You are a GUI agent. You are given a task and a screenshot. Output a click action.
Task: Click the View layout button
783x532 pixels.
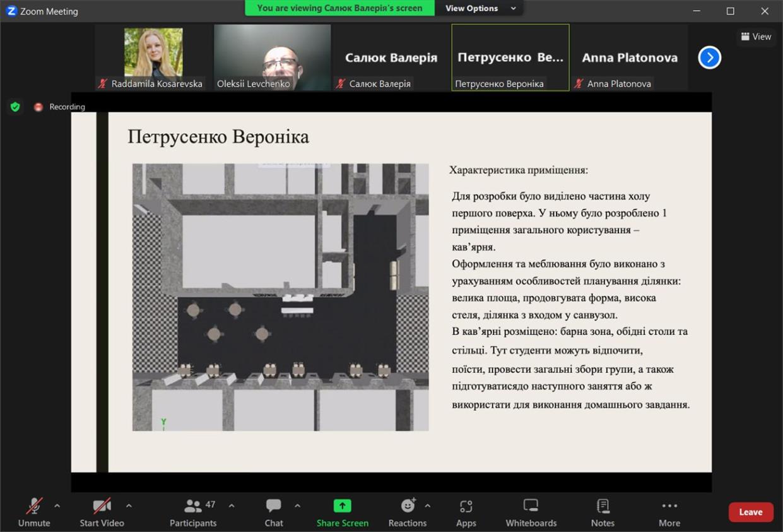tap(756, 37)
